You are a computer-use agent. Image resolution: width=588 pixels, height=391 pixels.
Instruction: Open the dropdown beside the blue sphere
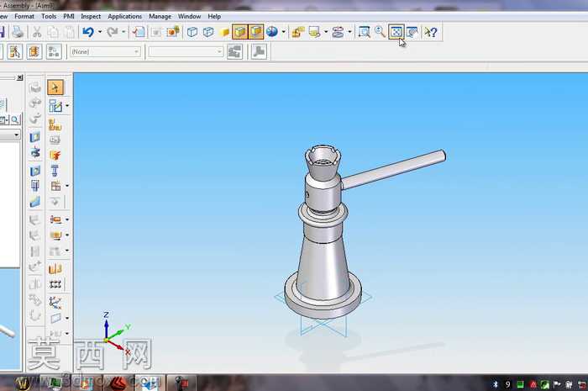click(284, 32)
